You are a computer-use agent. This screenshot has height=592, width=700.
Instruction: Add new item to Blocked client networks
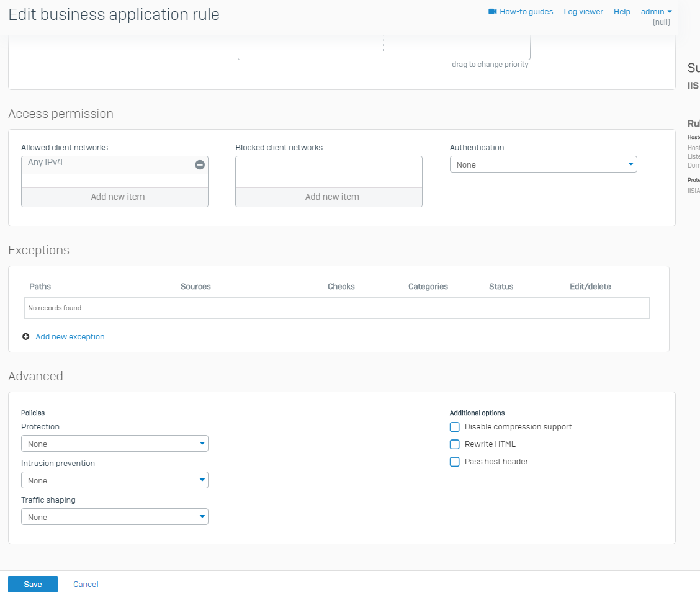point(329,197)
